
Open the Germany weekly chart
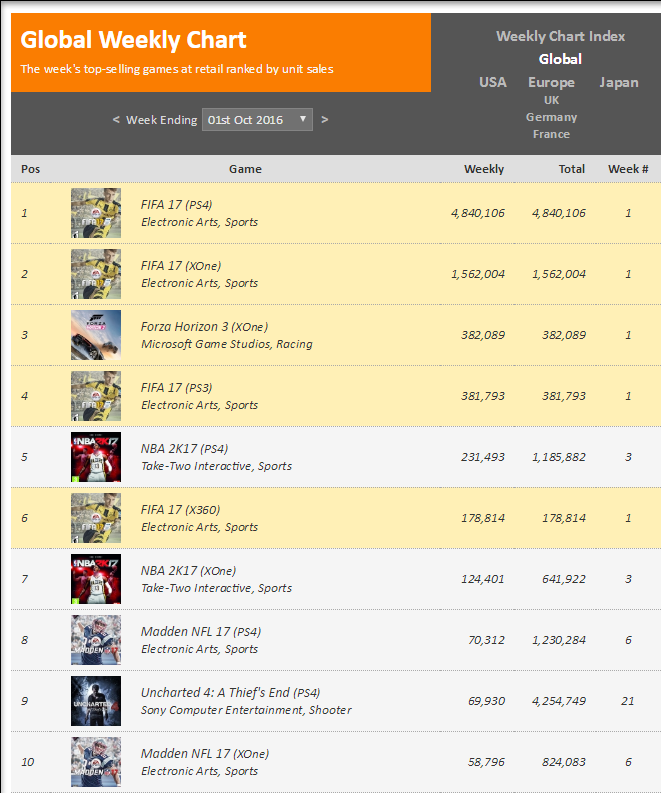click(x=551, y=117)
